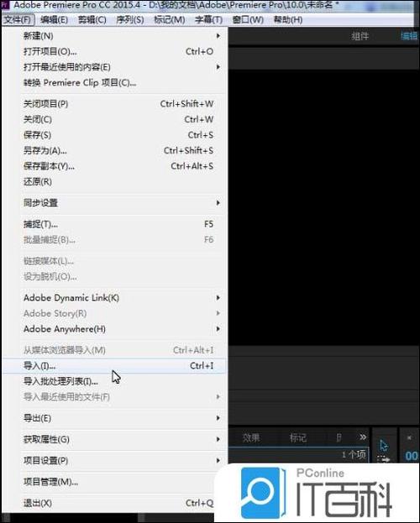Select 关闭(C) menu entry
The width and height of the screenshot is (420, 523).
coord(114,119)
